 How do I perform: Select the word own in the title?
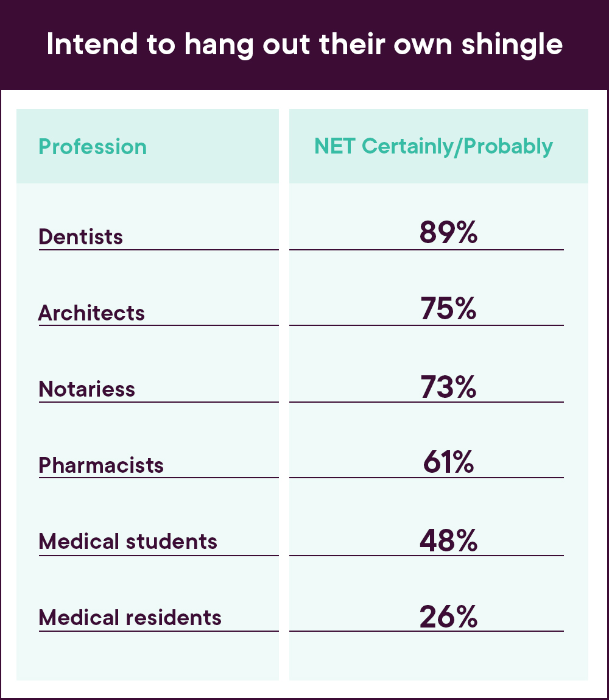click(x=423, y=46)
